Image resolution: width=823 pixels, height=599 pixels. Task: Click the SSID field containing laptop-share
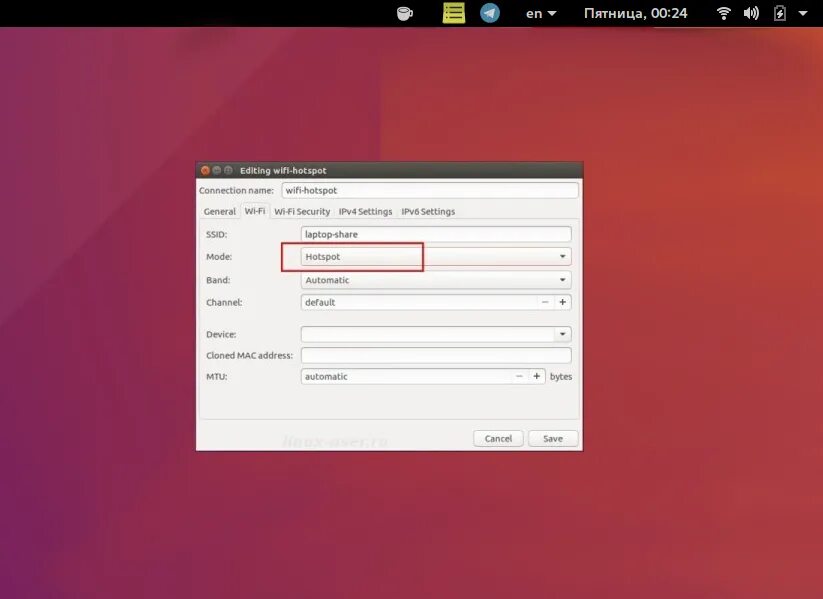(435, 233)
